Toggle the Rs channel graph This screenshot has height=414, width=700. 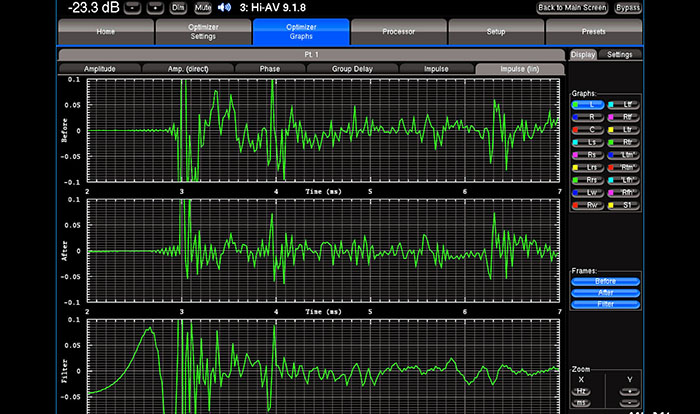click(x=588, y=155)
